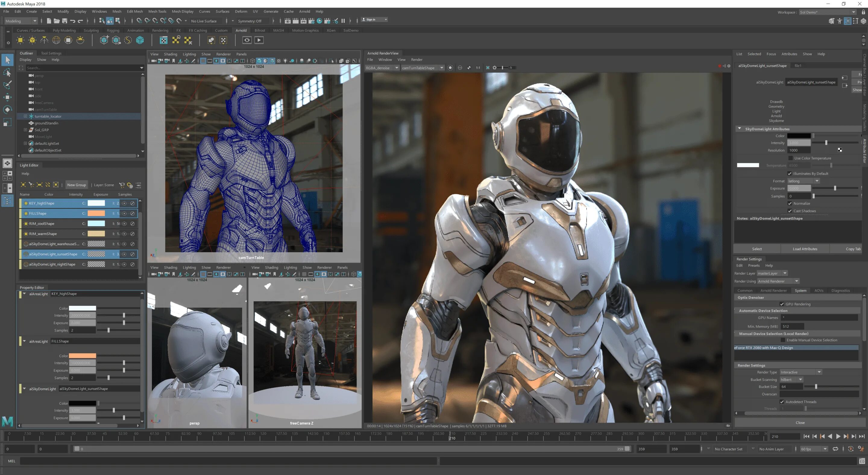
Task: Click the undo arrow icon
Action: coord(72,21)
